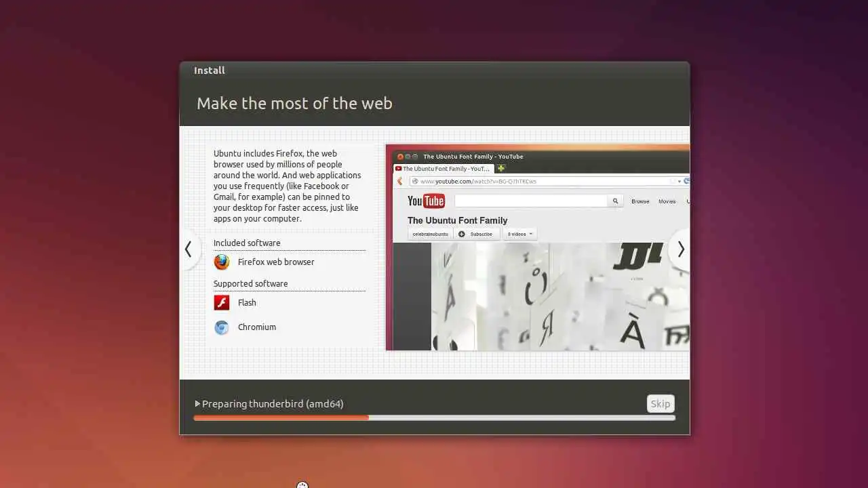
Task: Click the installation progress bar
Action: click(434, 418)
